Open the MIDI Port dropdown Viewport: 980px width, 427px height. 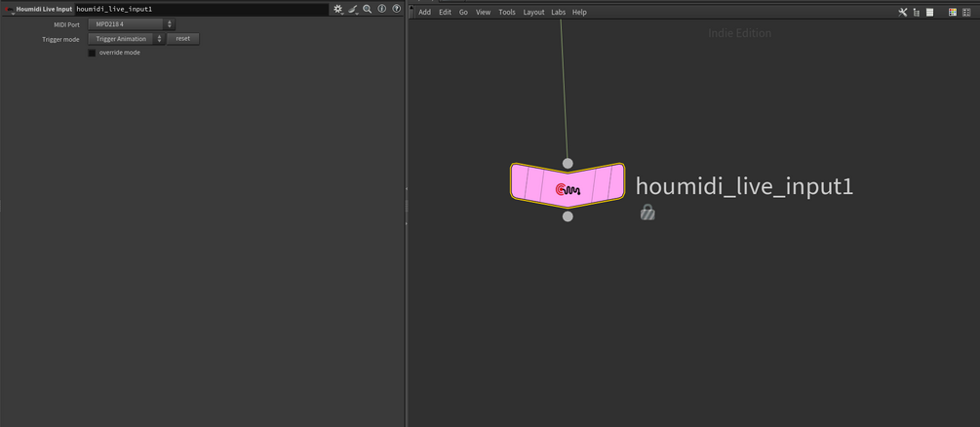[132, 24]
